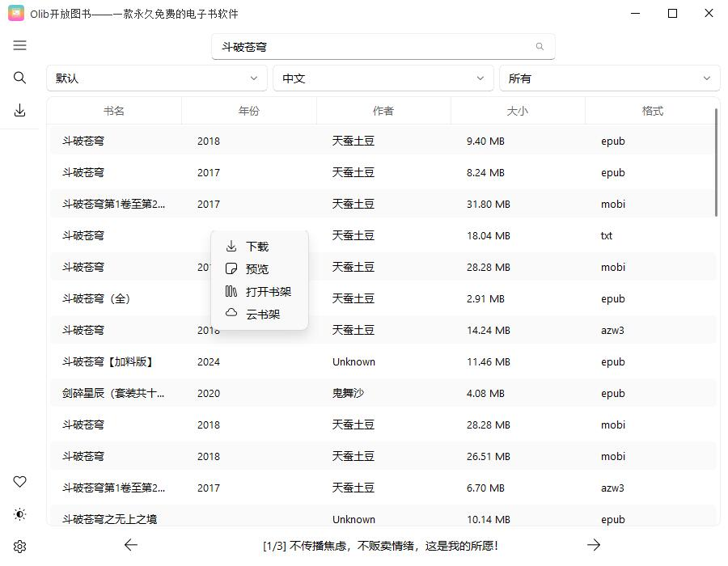The image size is (728, 566).
Task: Open settings with the gear icon
Action: pyautogui.click(x=20, y=547)
